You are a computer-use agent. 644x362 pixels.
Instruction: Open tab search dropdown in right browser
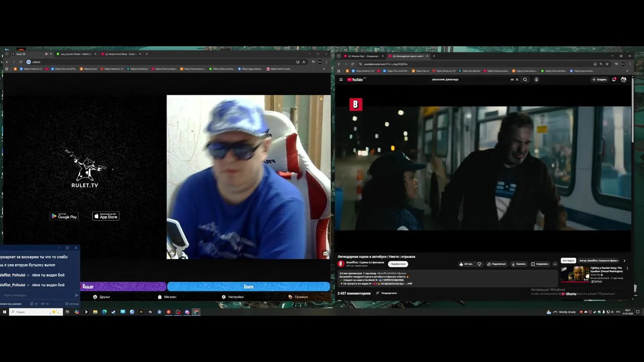339,56
